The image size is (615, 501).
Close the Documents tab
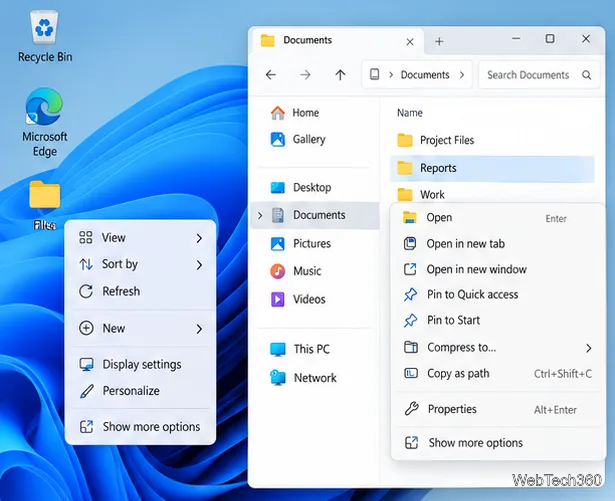pyautogui.click(x=410, y=42)
